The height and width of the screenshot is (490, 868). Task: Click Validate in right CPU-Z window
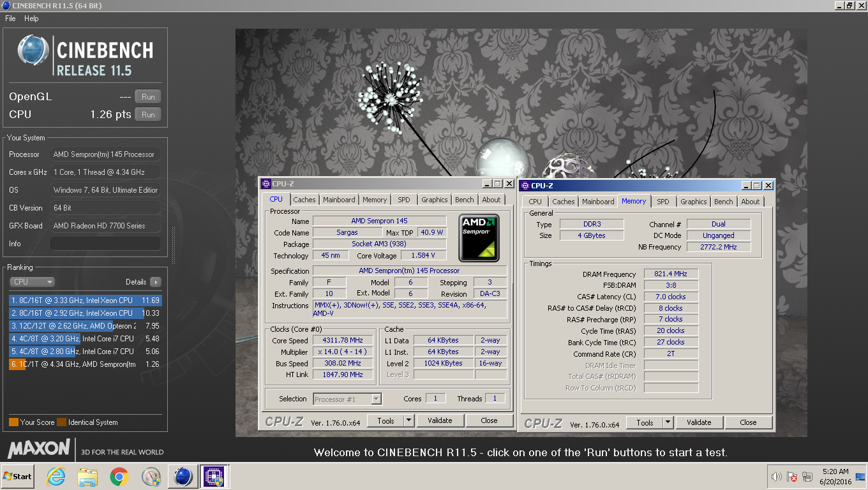[x=699, y=423]
